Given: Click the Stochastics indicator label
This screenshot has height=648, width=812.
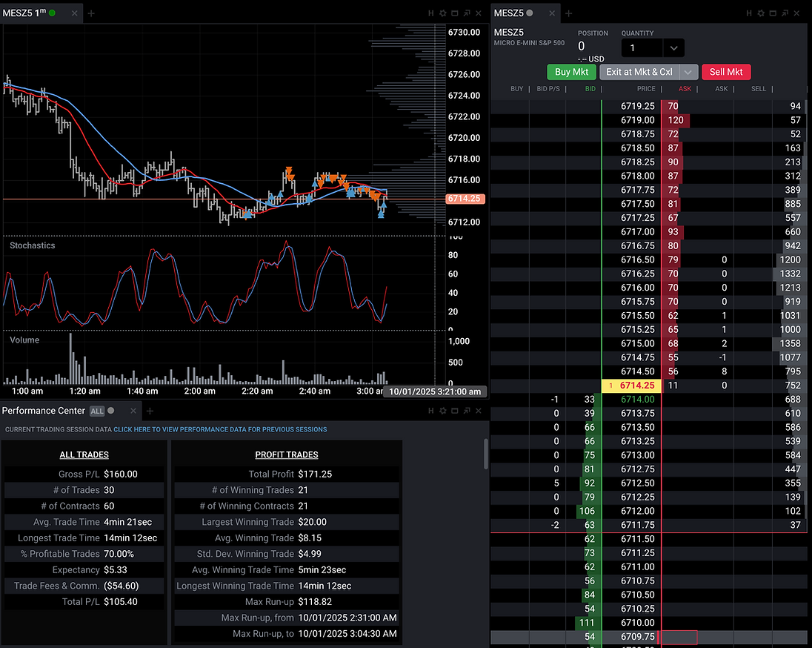Looking at the screenshot, I should tap(32, 245).
